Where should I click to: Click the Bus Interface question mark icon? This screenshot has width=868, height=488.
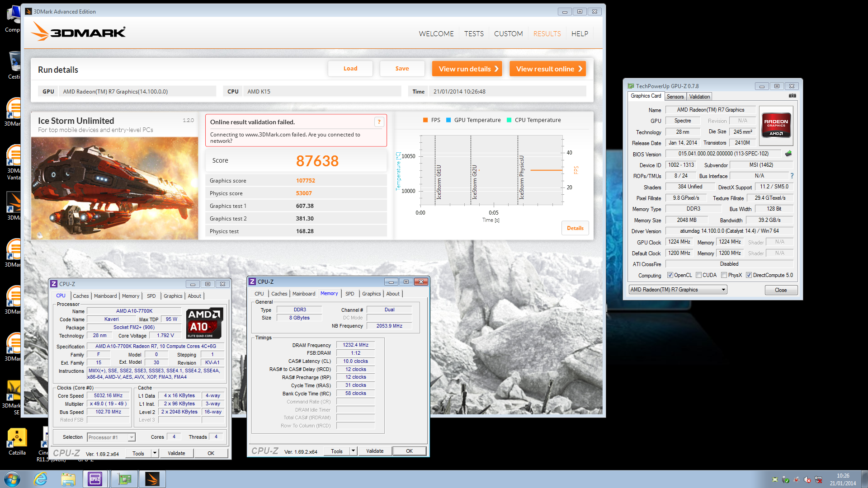click(x=792, y=176)
